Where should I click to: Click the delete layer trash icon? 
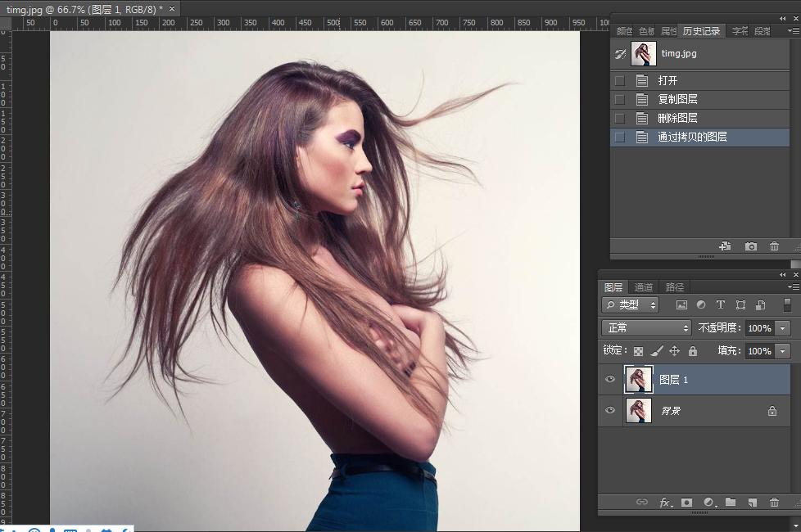(x=774, y=503)
